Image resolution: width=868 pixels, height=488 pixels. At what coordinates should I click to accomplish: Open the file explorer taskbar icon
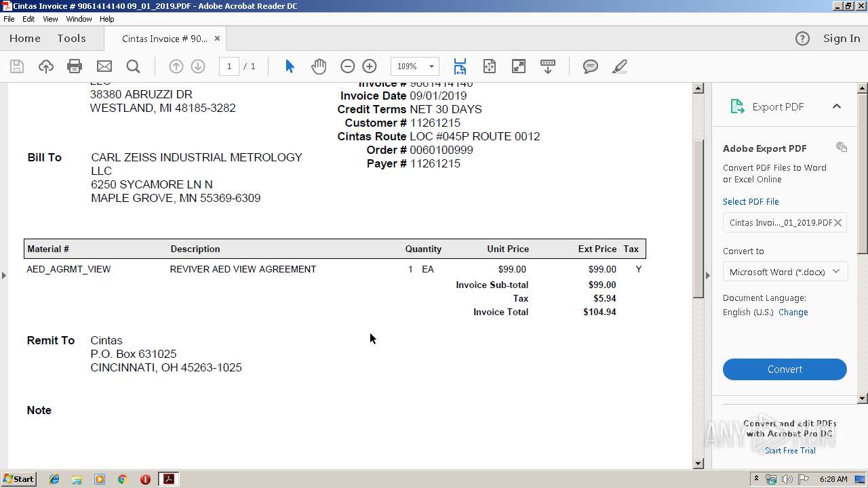click(77, 479)
